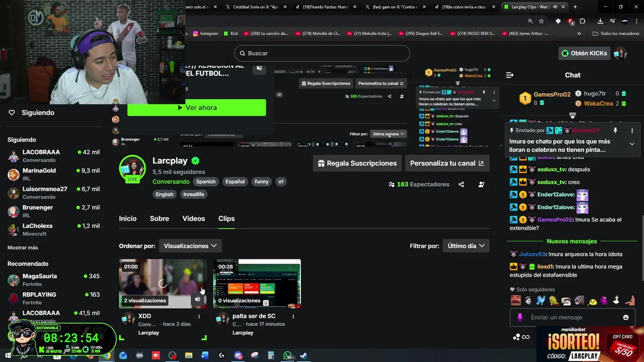The image size is (644, 362).
Task: Click the Buscar search field
Action: coord(322,53)
